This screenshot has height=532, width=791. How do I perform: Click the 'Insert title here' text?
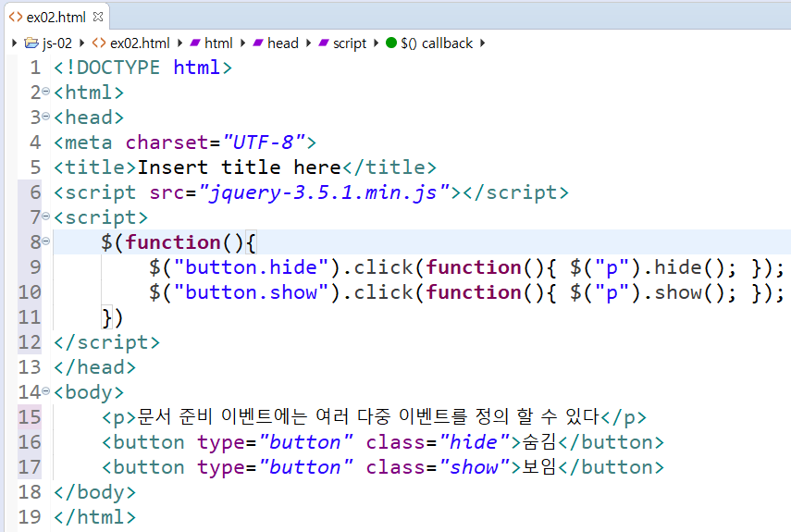tap(240, 167)
